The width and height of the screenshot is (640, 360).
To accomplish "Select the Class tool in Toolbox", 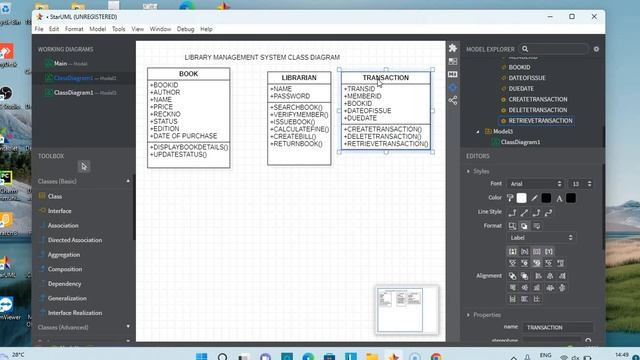I will point(54,196).
